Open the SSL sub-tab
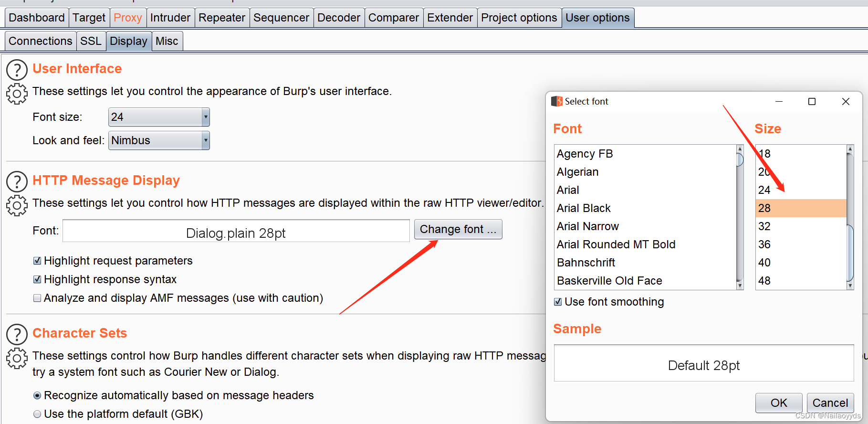This screenshot has width=868, height=424. pos(91,41)
